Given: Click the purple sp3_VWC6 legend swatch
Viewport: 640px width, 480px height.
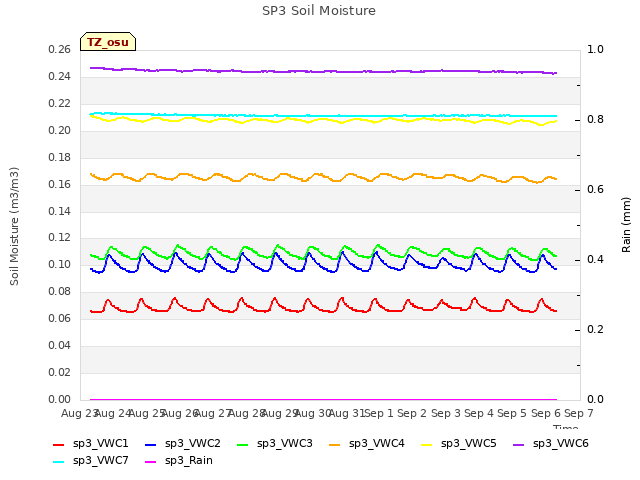Looking at the screenshot, I should [519, 444].
